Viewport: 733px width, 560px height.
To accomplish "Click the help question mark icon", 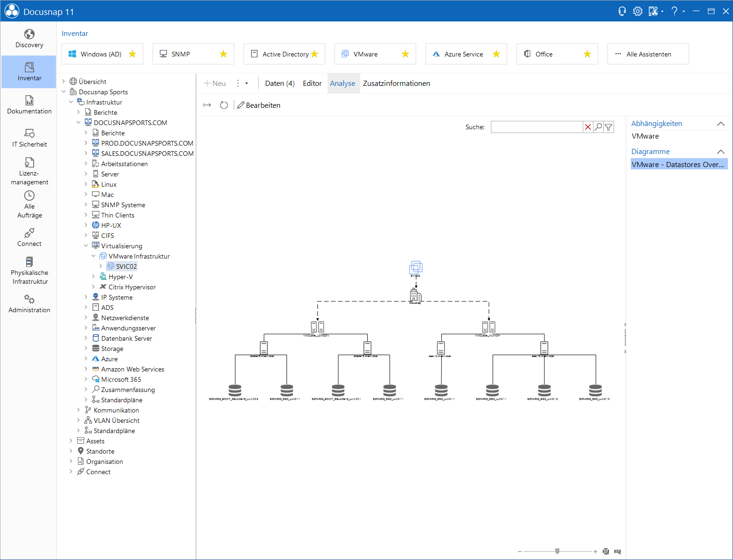I will (x=674, y=11).
